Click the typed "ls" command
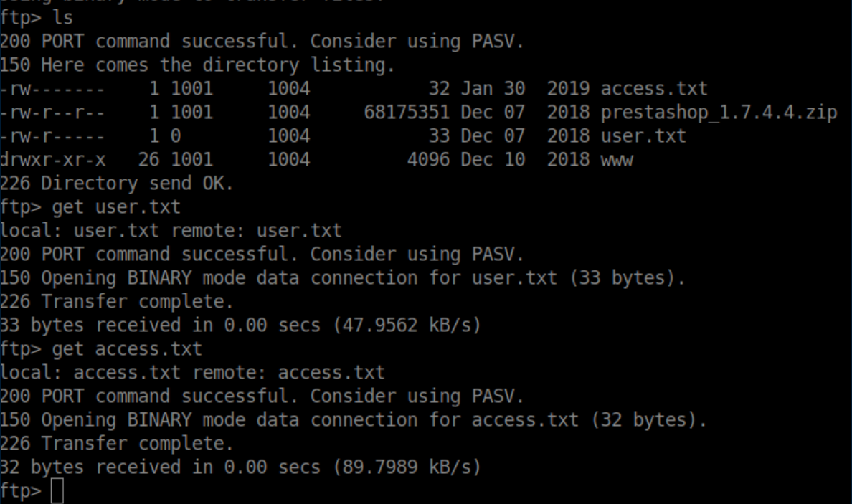This screenshot has width=852, height=504. click(x=63, y=18)
